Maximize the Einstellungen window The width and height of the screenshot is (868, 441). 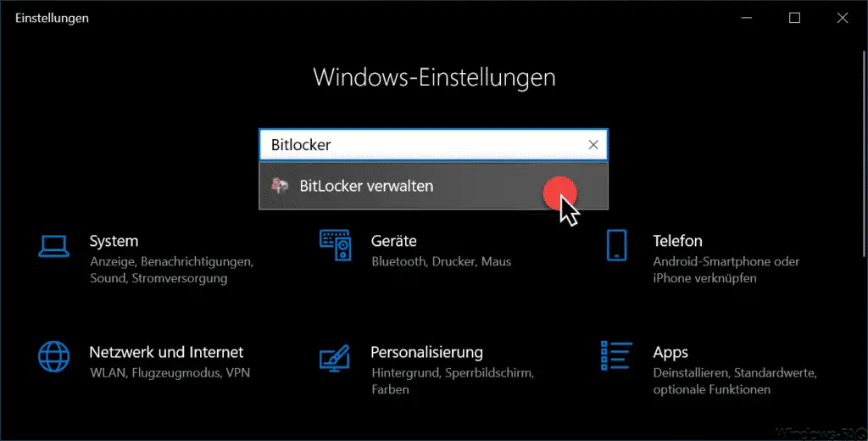(794, 18)
